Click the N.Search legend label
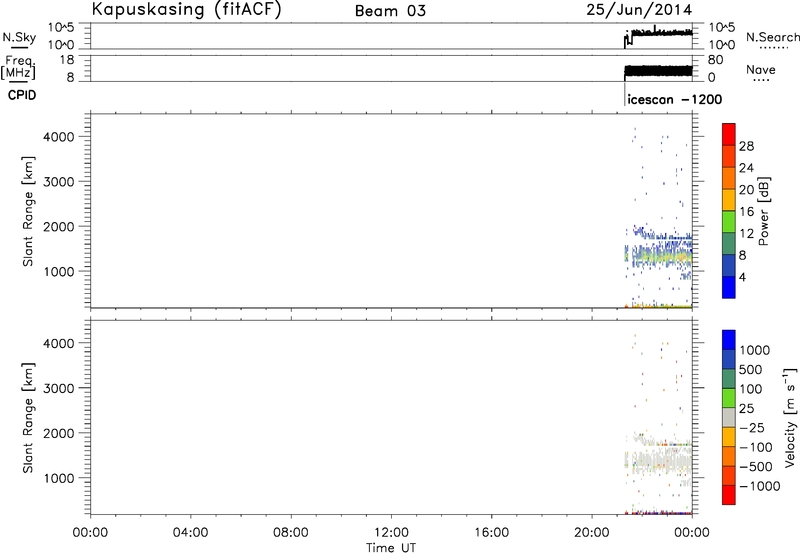This screenshot has height=554, width=800. 773,37
